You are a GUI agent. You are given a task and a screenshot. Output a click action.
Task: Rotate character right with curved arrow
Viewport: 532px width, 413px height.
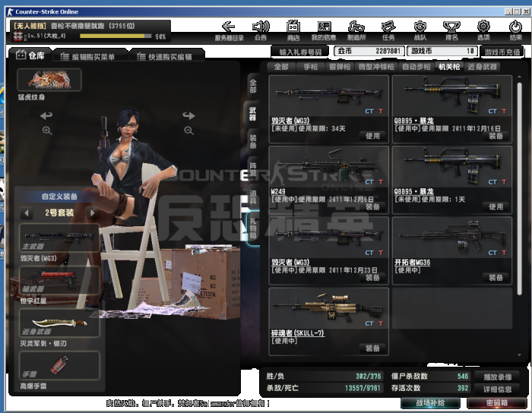click(x=188, y=115)
